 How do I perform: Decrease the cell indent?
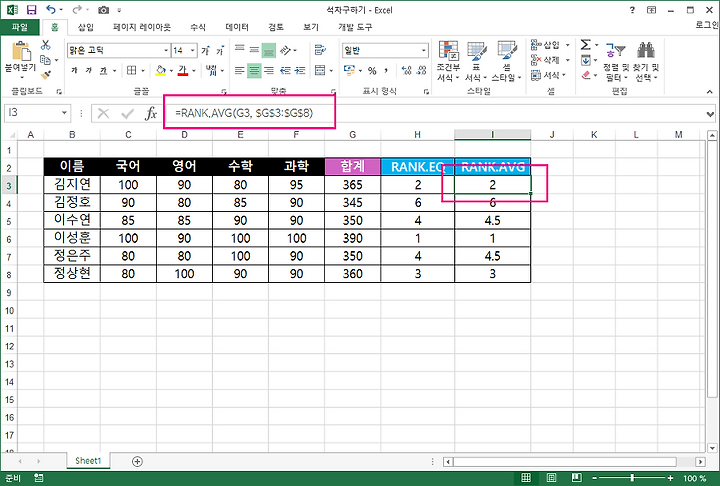(x=285, y=70)
